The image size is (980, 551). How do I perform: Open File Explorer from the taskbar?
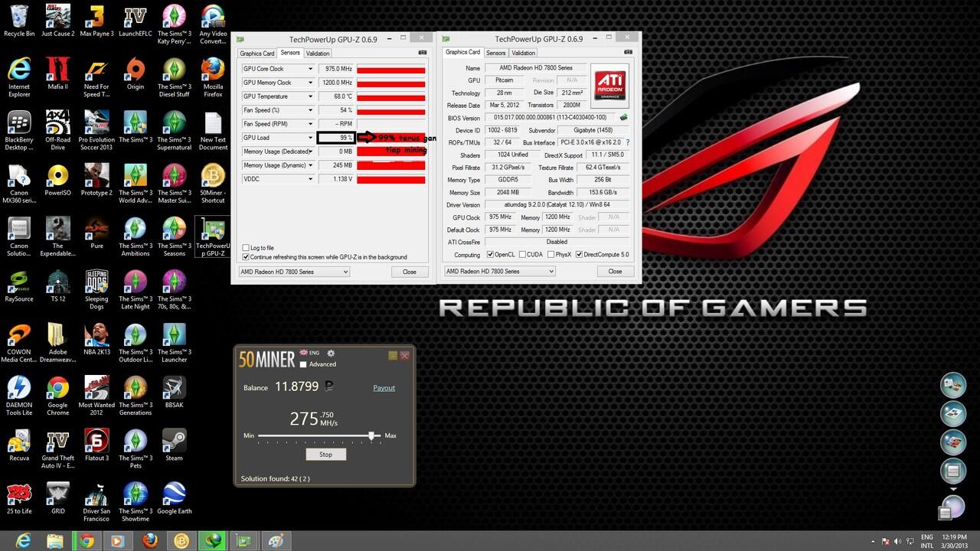tap(55, 540)
